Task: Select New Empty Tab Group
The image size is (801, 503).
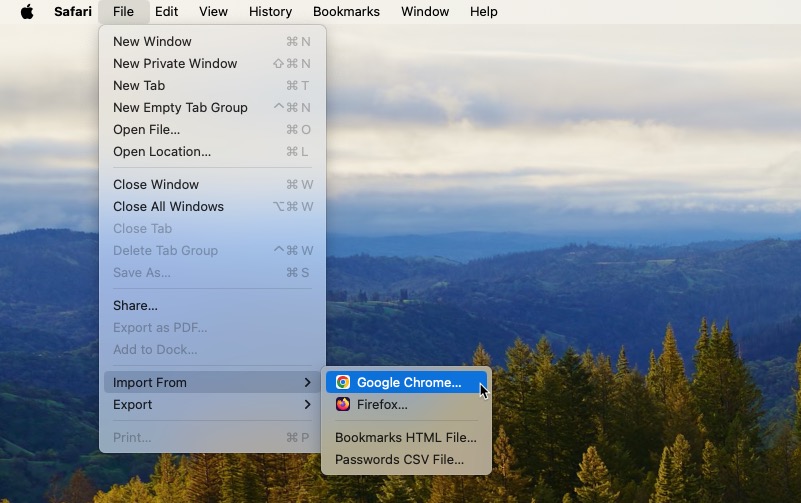Action: (213, 107)
